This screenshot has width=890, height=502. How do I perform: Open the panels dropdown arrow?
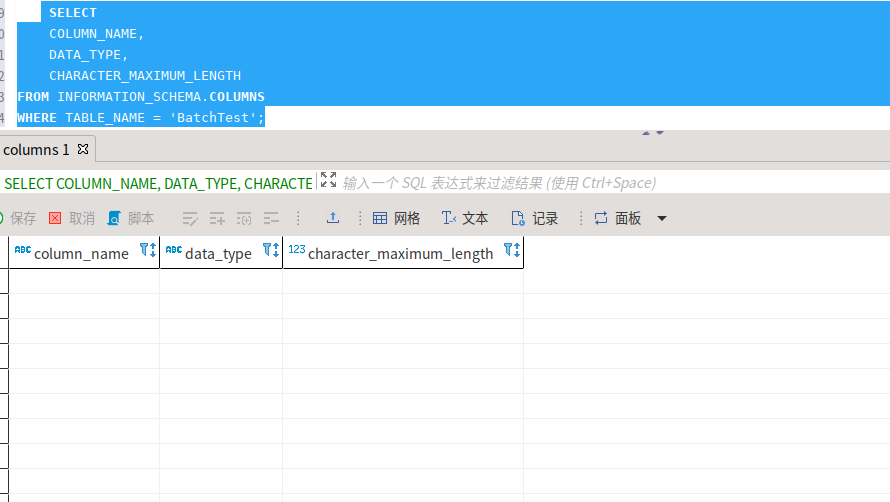pos(661,219)
